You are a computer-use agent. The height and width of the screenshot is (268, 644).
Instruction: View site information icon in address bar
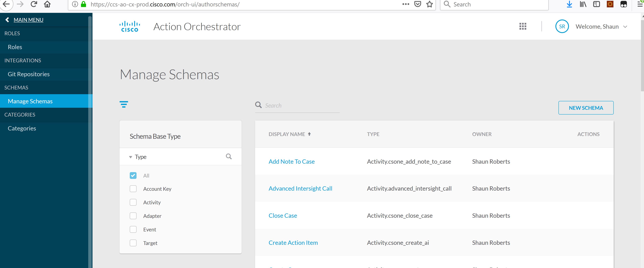click(x=75, y=4)
